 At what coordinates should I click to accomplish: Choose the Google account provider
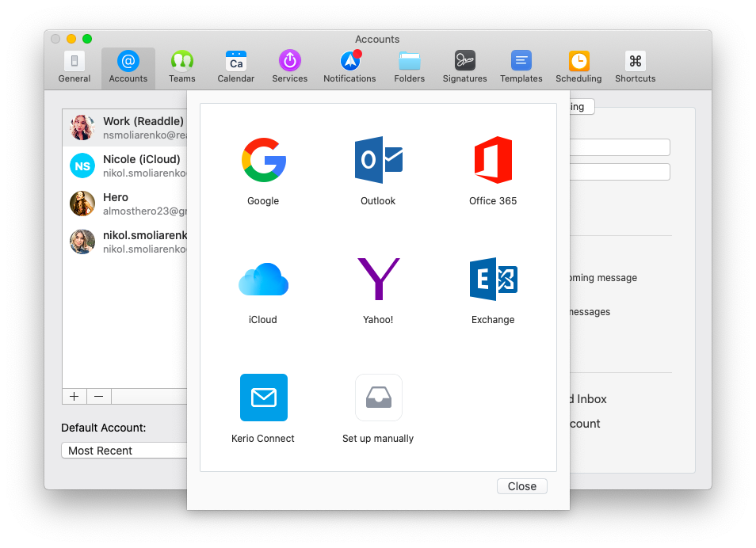[263, 171]
